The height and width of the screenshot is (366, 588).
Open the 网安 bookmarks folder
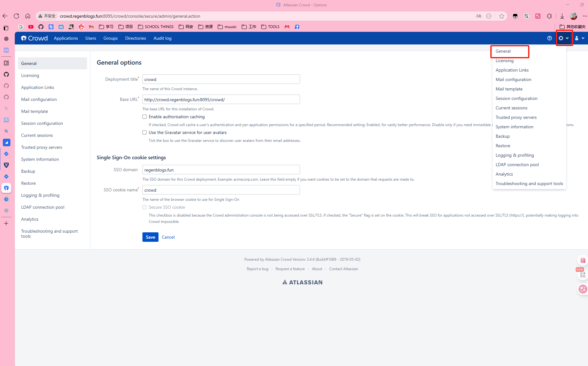(186, 27)
